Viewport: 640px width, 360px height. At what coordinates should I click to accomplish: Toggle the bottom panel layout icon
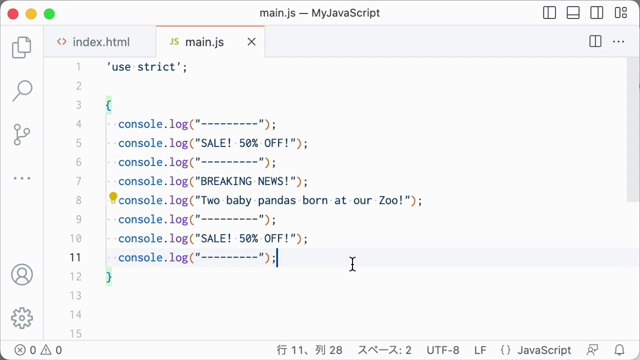573,13
